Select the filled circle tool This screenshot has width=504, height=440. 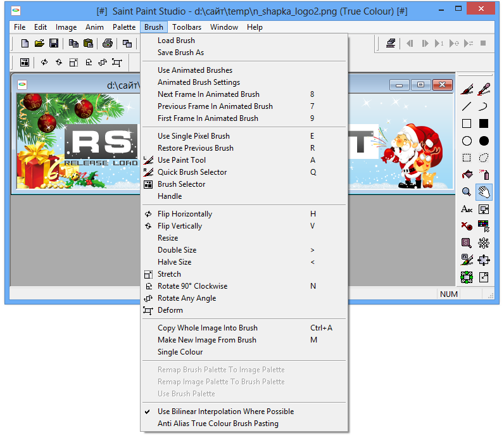pos(484,141)
